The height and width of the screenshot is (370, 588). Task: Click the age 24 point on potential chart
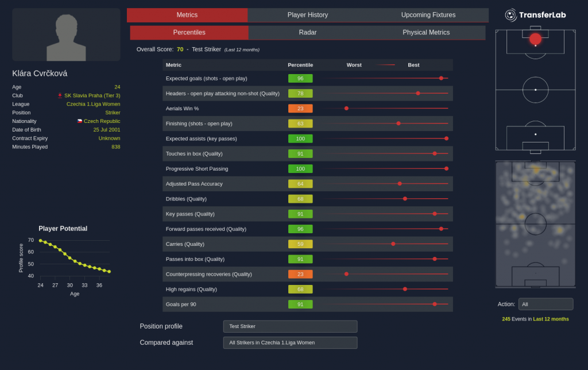(x=40, y=241)
